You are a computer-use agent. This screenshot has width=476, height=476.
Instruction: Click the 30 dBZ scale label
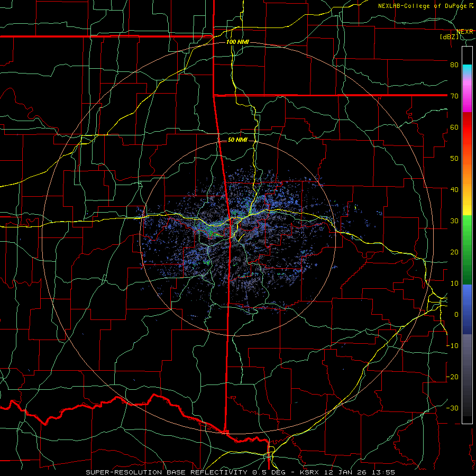(454, 221)
